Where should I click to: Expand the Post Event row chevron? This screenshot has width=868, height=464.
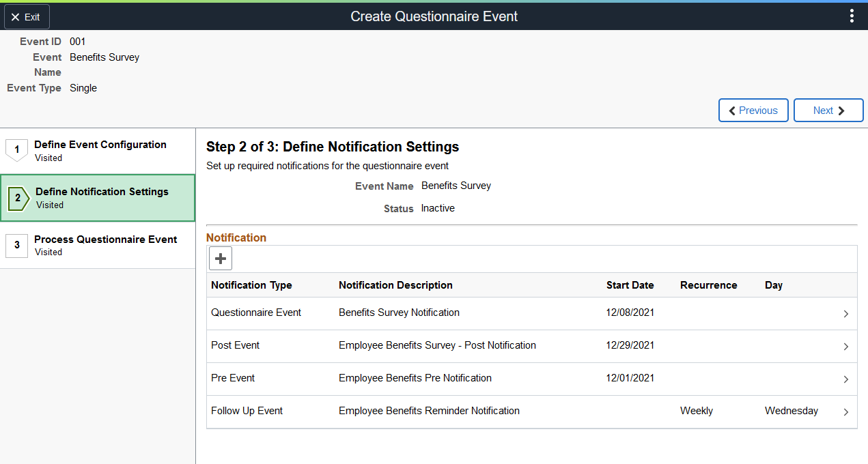(845, 347)
